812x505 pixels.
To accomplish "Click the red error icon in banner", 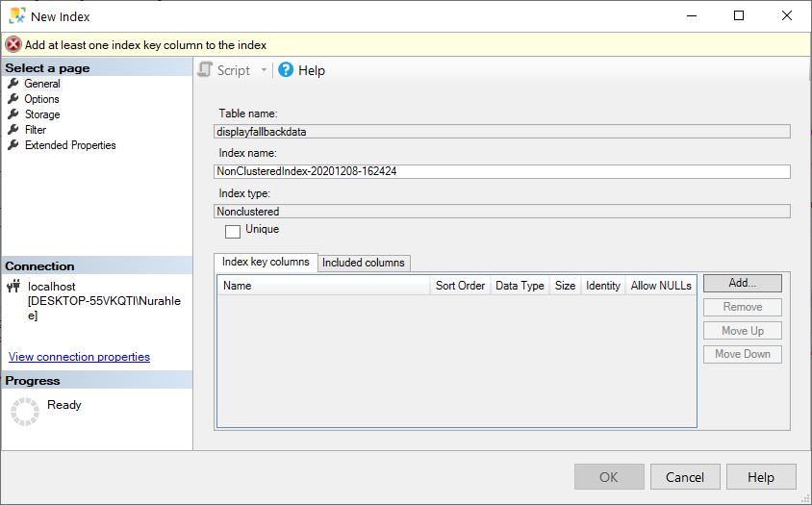I will (x=13, y=45).
